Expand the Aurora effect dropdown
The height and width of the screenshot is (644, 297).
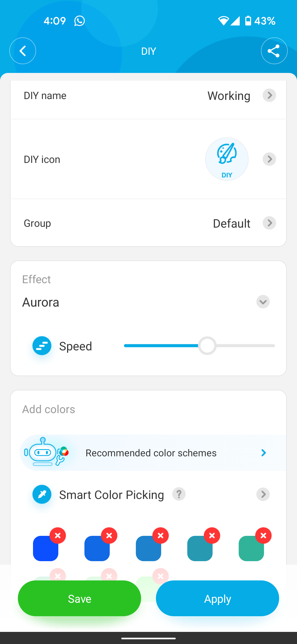click(263, 302)
